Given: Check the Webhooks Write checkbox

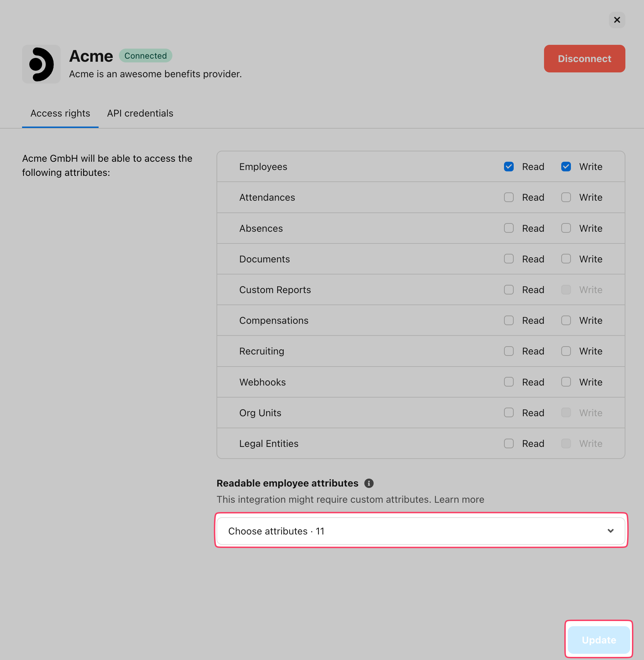Looking at the screenshot, I should pyautogui.click(x=566, y=382).
